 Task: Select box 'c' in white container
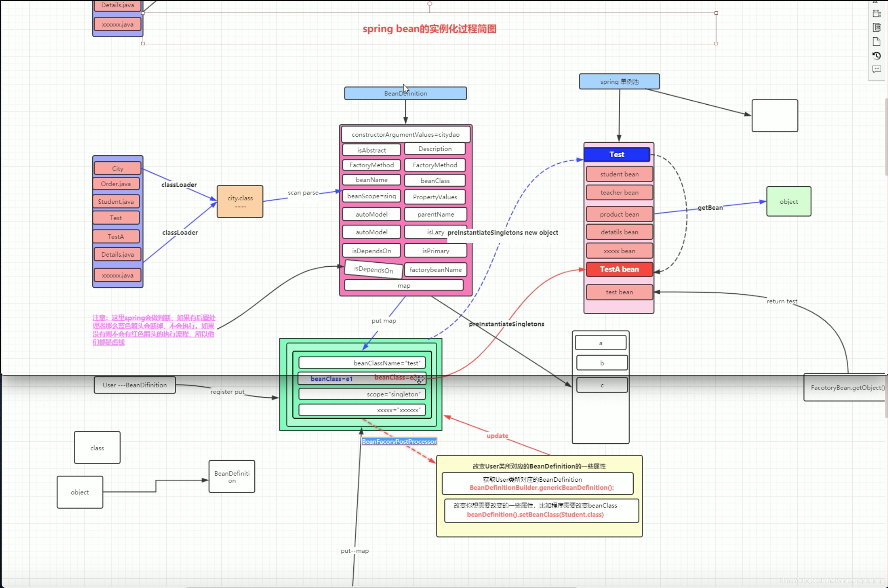[602, 385]
